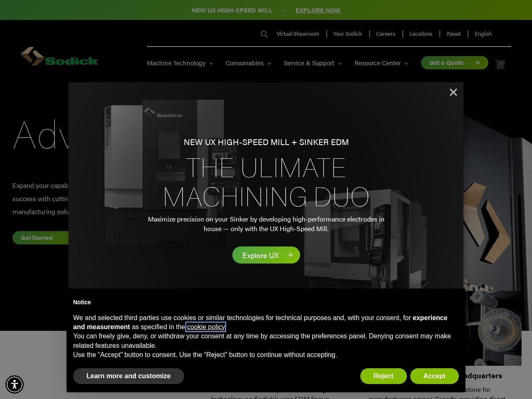This screenshot has width=532, height=399.
Task: Select About in the top menu
Action: [453, 34]
